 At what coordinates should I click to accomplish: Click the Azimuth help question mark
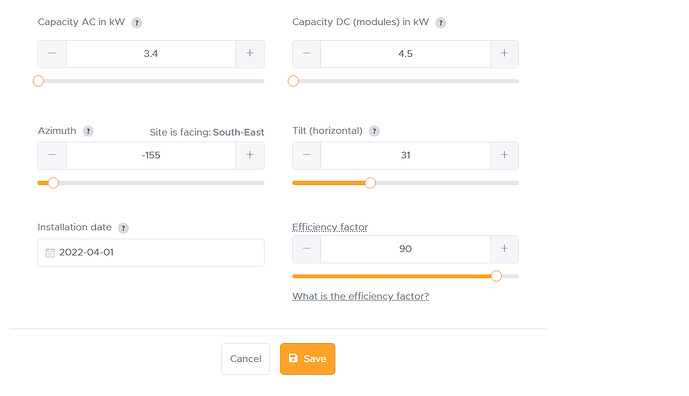tap(88, 131)
